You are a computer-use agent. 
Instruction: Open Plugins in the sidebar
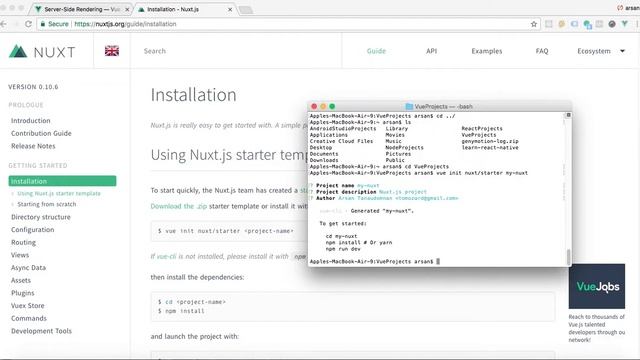[x=22, y=293]
